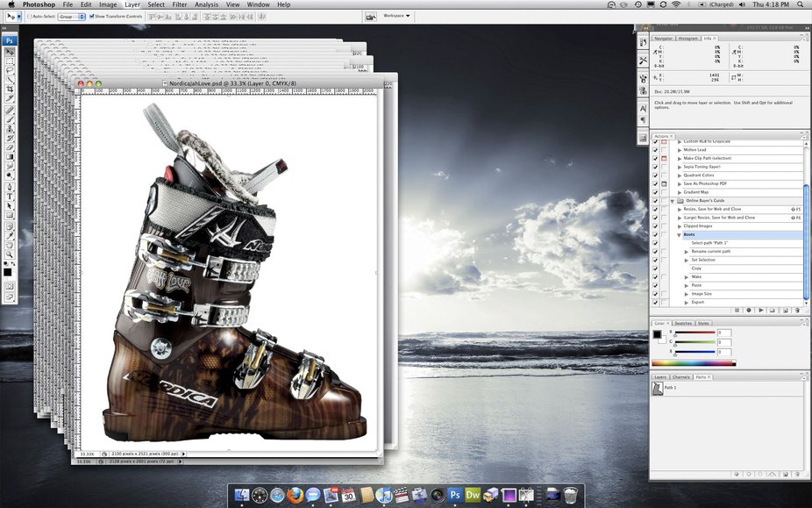Open the Image menu
This screenshot has width=812, height=508.
point(108,4)
